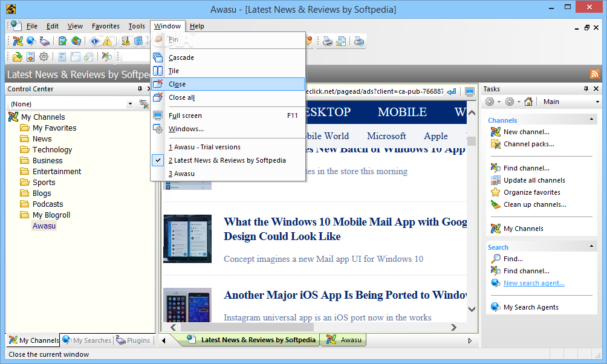Viewport: 607px width, 364px height.
Task: Open Windows... menu entry
Action: click(x=227, y=129)
